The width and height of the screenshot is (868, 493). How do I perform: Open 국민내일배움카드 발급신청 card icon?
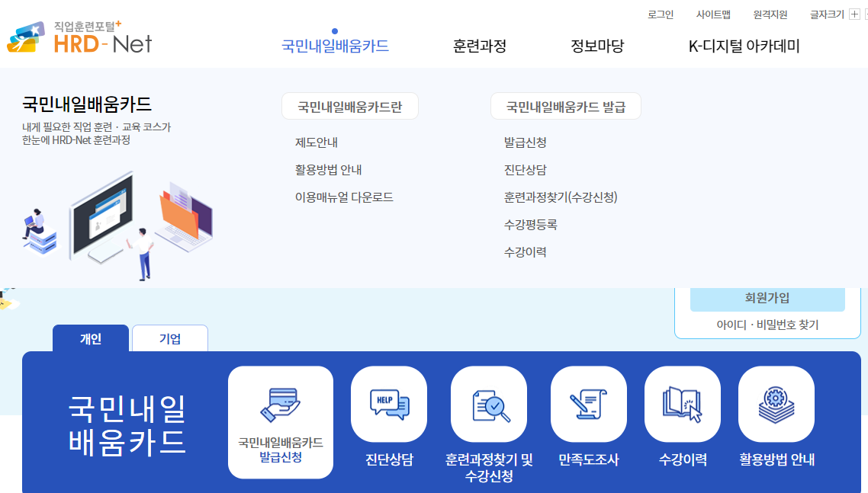click(281, 422)
